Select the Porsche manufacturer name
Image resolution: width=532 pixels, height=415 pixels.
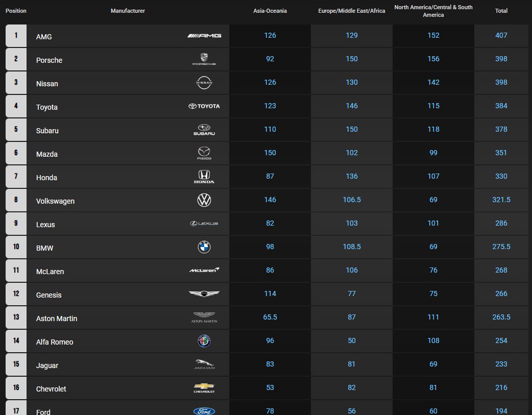pos(49,60)
